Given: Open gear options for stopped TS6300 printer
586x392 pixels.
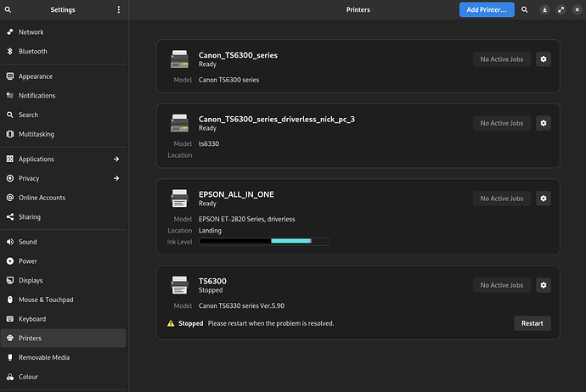Looking at the screenshot, I should click(x=543, y=285).
